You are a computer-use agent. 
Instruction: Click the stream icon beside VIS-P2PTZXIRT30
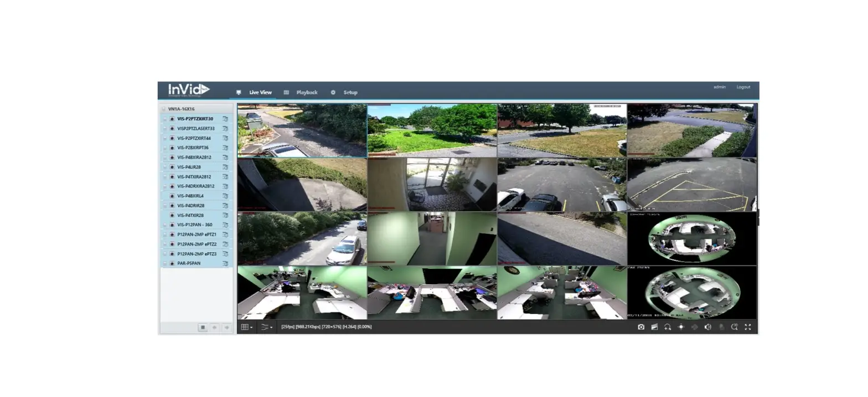(225, 119)
